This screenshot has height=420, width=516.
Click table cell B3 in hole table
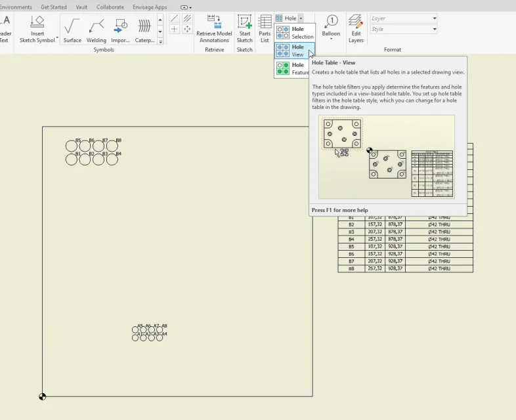pyautogui.click(x=351, y=232)
